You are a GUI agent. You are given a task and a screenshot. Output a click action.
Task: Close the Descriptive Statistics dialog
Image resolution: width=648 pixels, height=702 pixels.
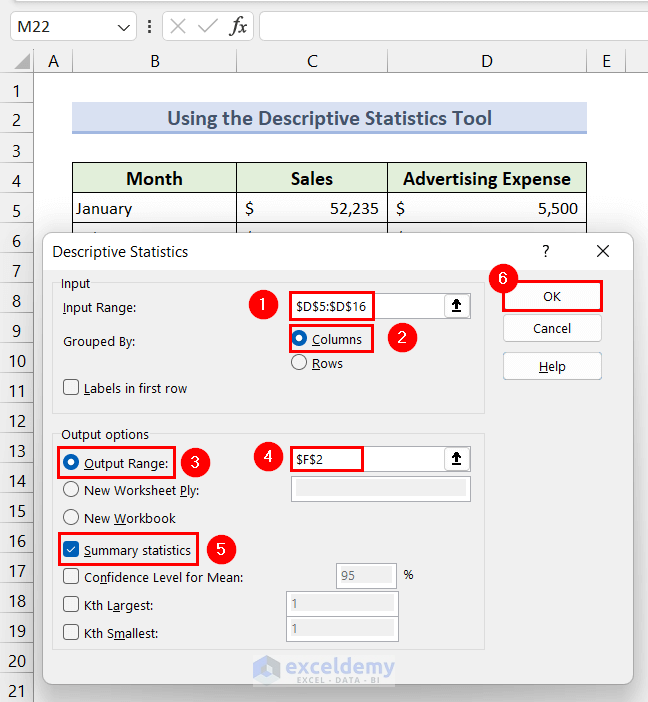pyautogui.click(x=603, y=251)
